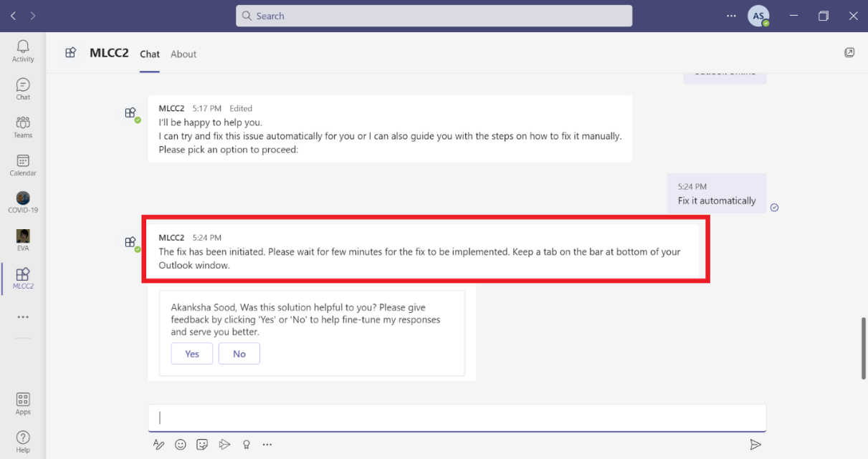The height and width of the screenshot is (459, 868).
Task: Open Help
Action: (22, 438)
